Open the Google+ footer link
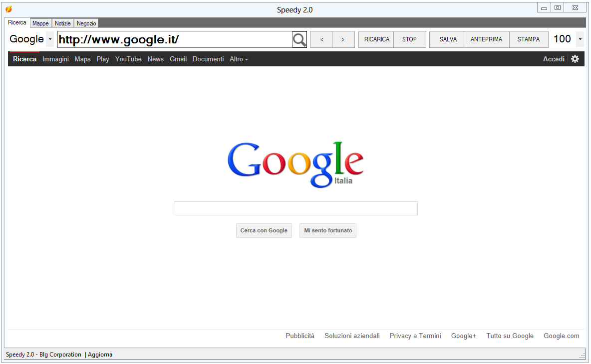 [464, 336]
